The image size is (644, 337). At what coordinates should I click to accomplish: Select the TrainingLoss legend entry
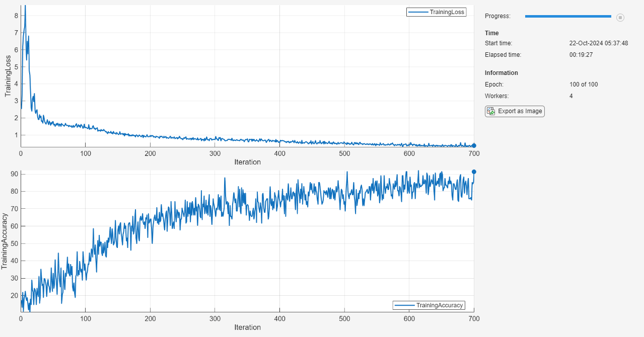pos(437,12)
